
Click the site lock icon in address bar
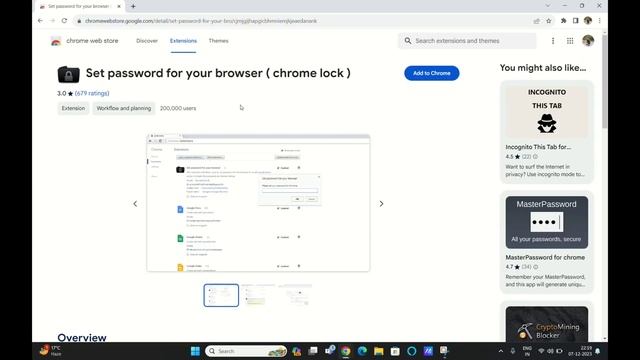coord(79,21)
